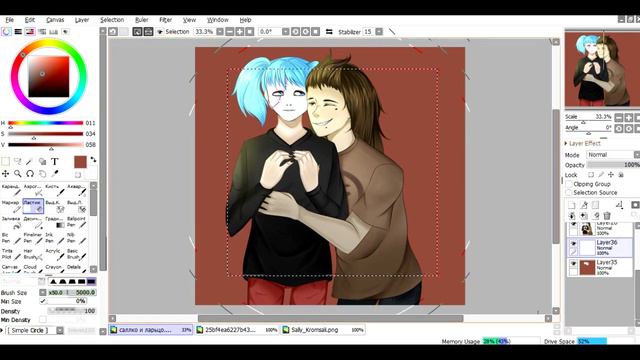This screenshot has height=360, width=640.
Task: Select the Move tool with arrows icon
Action: [6, 174]
